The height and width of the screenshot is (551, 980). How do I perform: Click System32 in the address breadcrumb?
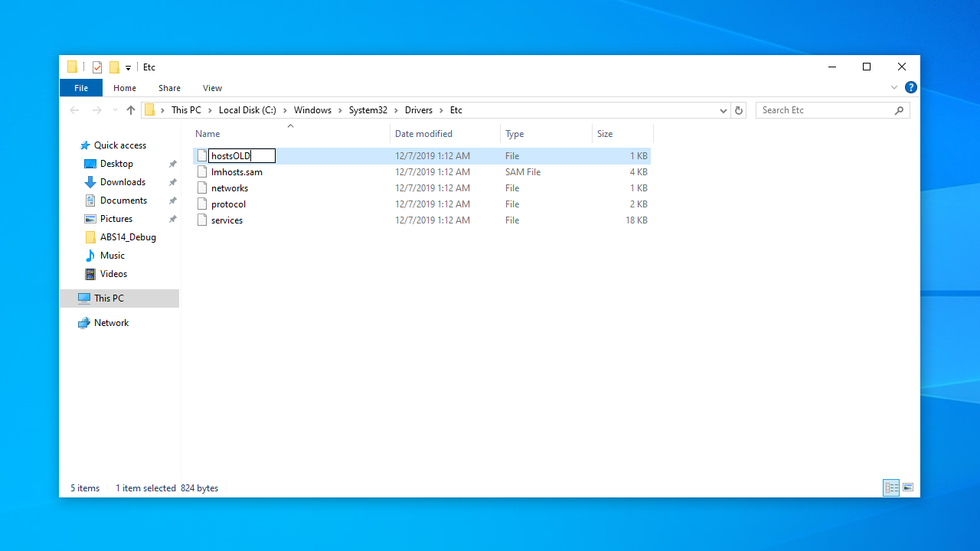point(367,110)
